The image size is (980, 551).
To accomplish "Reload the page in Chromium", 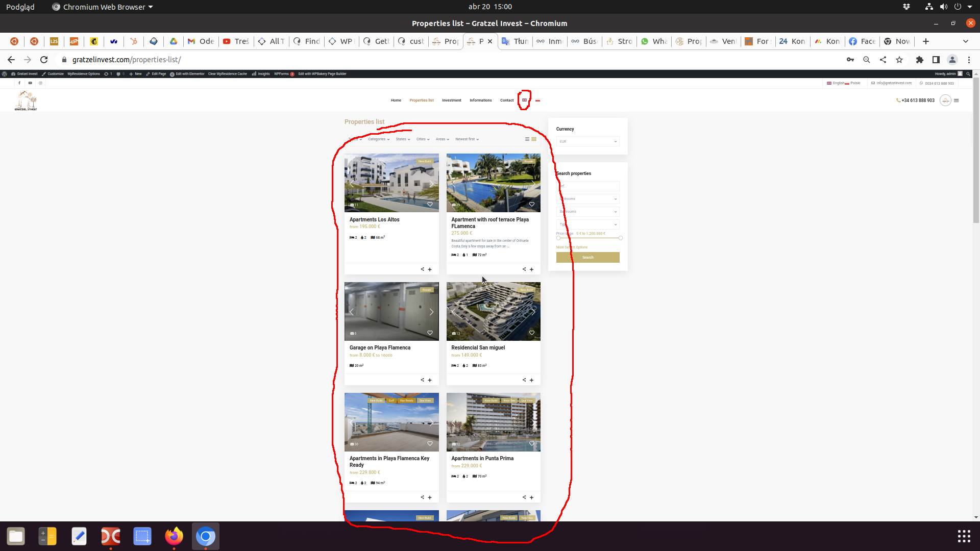I will pyautogui.click(x=44, y=60).
